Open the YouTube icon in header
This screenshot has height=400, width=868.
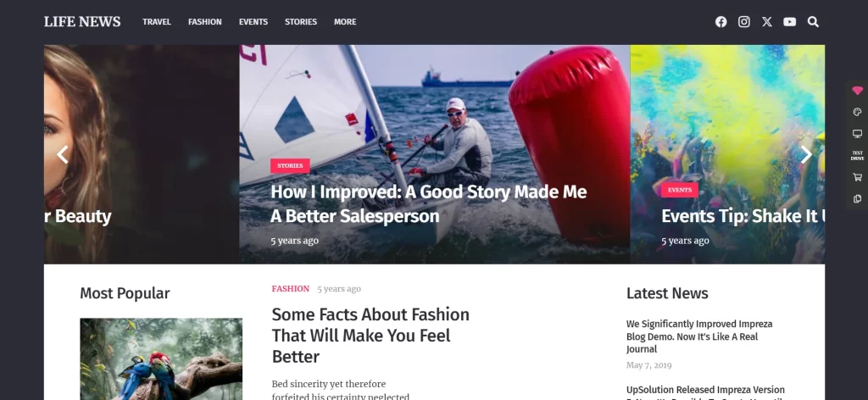click(789, 21)
